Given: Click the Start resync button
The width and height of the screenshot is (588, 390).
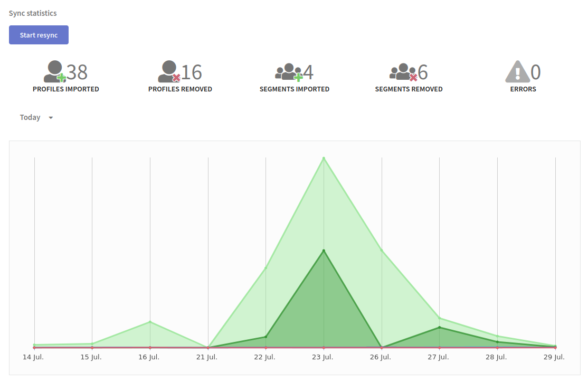Looking at the screenshot, I should coord(39,35).
